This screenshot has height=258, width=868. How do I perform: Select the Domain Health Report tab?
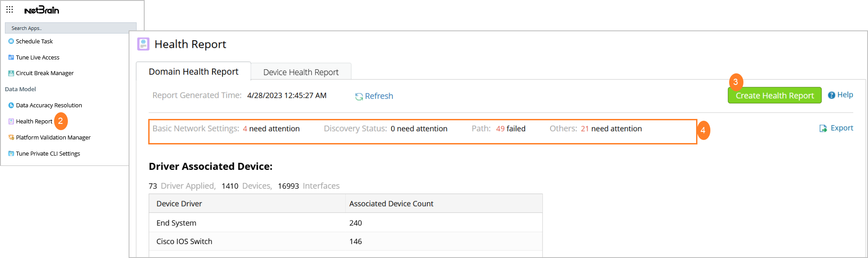point(193,72)
